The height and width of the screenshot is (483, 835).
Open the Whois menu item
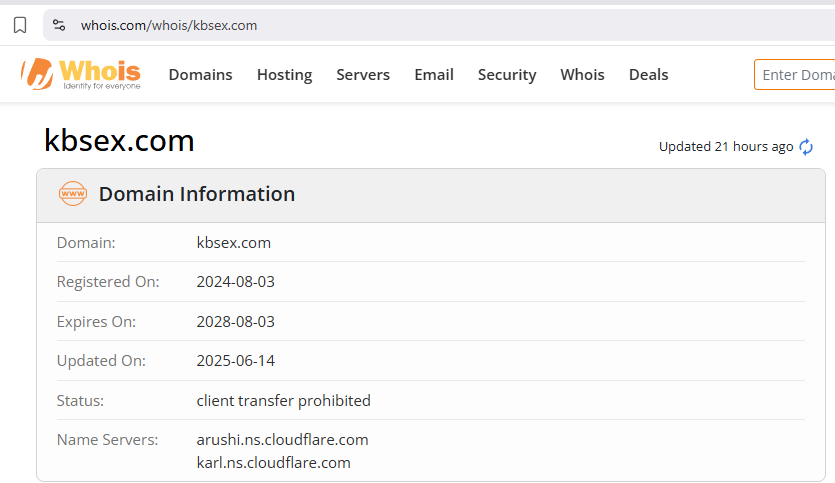click(582, 75)
